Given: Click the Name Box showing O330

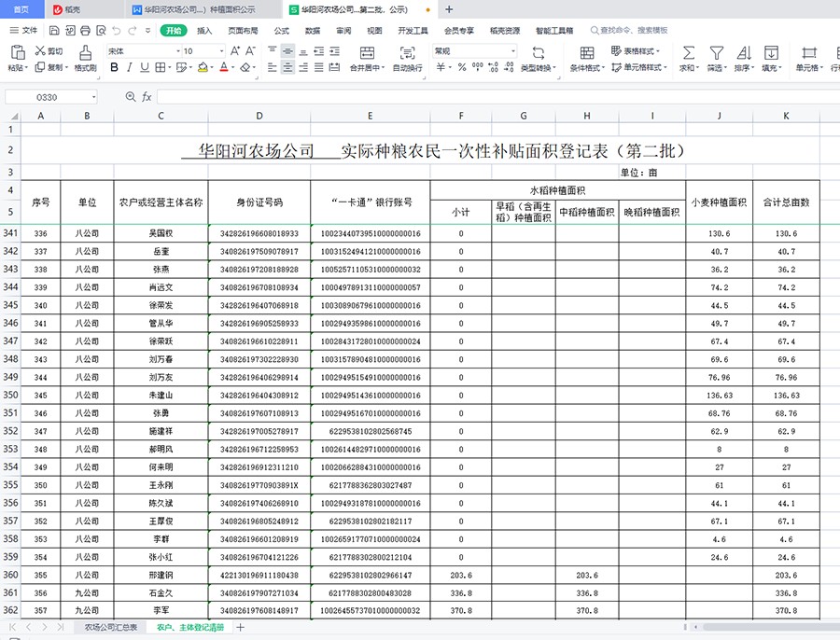Looking at the screenshot, I should coord(51,97).
